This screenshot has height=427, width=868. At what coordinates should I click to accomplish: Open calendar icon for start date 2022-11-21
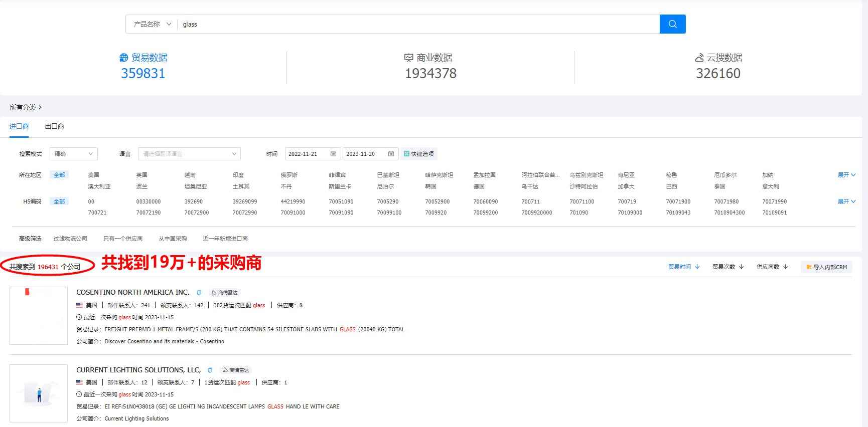tap(333, 154)
